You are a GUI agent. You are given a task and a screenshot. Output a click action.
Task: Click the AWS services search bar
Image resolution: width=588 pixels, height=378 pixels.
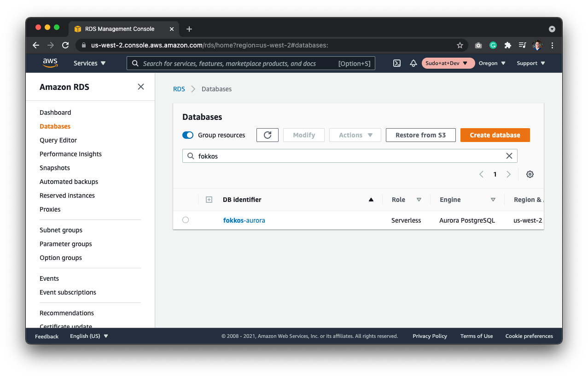pyautogui.click(x=251, y=63)
